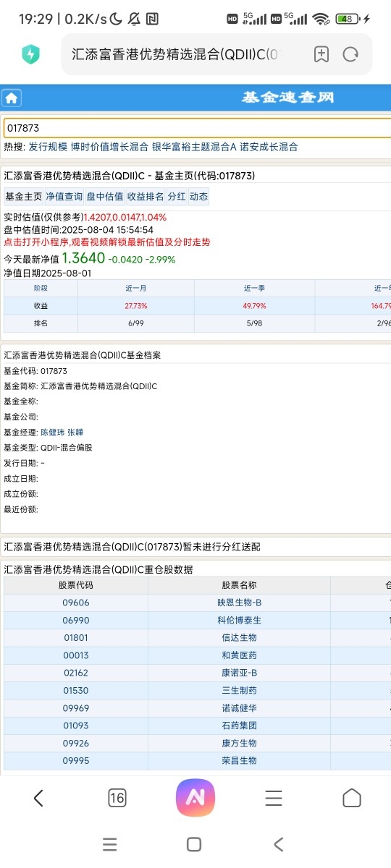The width and height of the screenshot is (391, 868).
Task: Open 博时价值增长混合 hot search link
Action: pos(109,147)
